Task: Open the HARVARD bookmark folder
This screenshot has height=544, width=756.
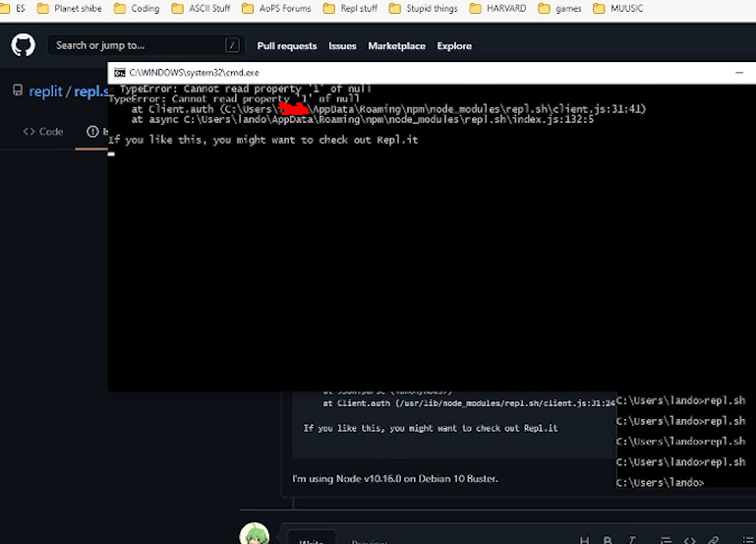Action: 498,8
